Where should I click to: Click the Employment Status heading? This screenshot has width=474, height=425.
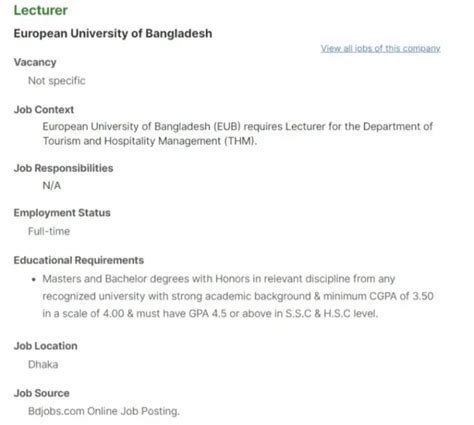click(x=62, y=213)
